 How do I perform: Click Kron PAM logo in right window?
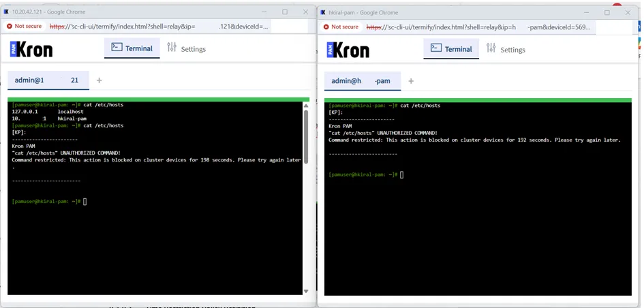348,50
